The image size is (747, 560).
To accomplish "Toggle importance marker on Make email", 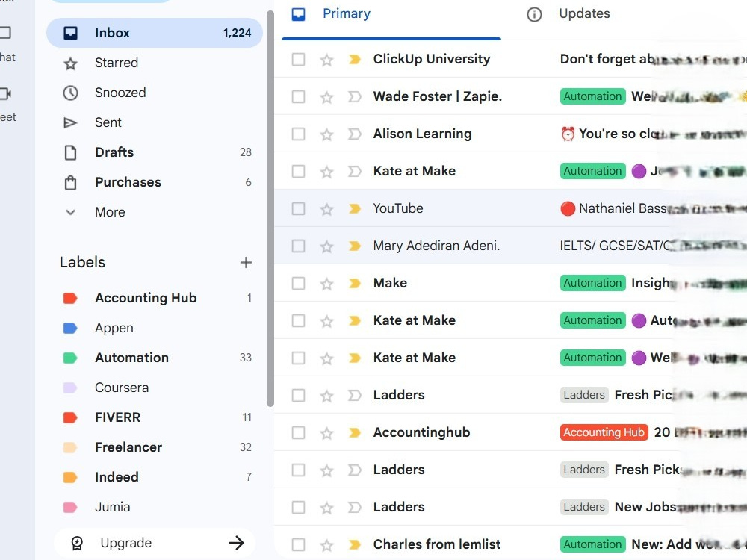I will pyautogui.click(x=354, y=283).
